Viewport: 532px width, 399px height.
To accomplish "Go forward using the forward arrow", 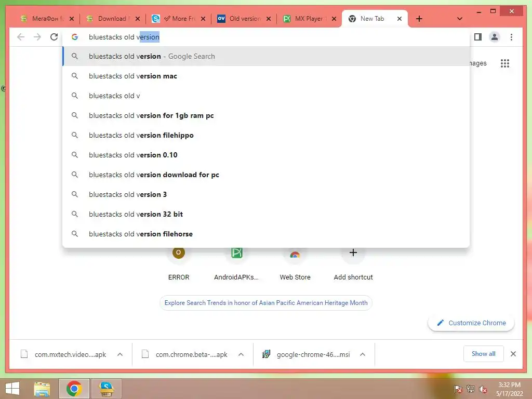I will click(x=37, y=37).
